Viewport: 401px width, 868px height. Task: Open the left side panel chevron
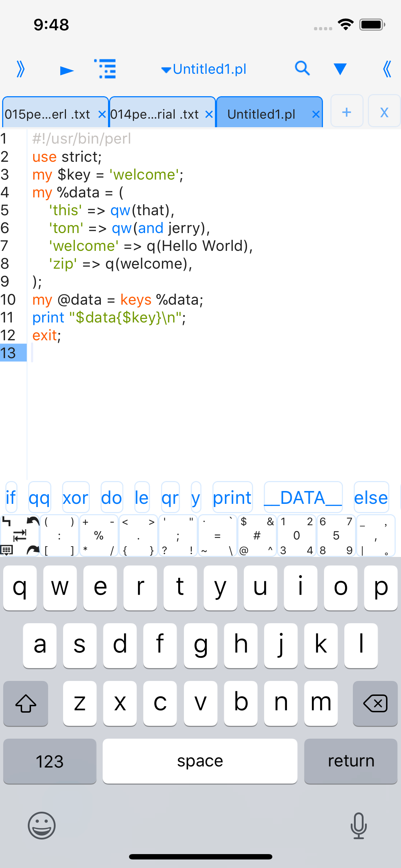(x=21, y=69)
